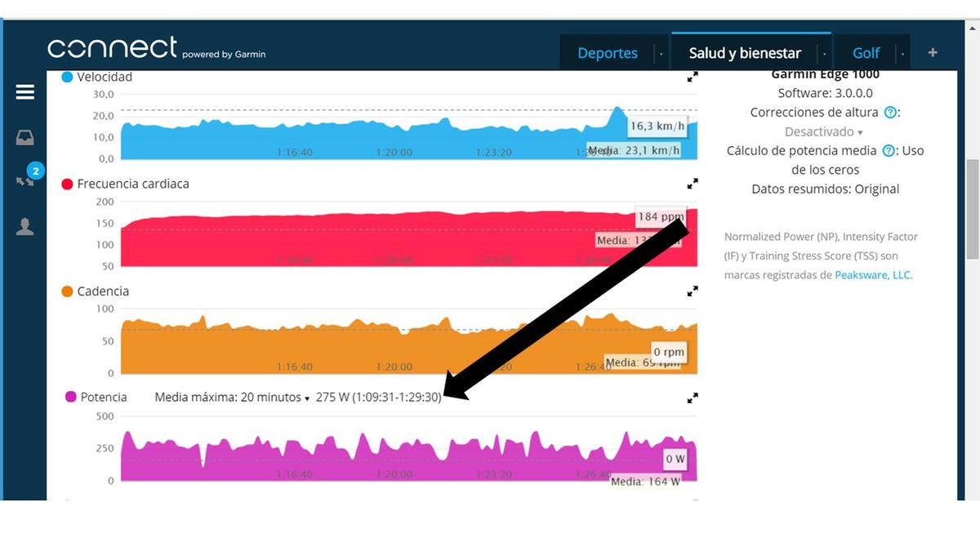Image resolution: width=980 pixels, height=551 pixels.
Task: Open the Media máxima 20 minutos dropdown
Action: click(234, 397)
